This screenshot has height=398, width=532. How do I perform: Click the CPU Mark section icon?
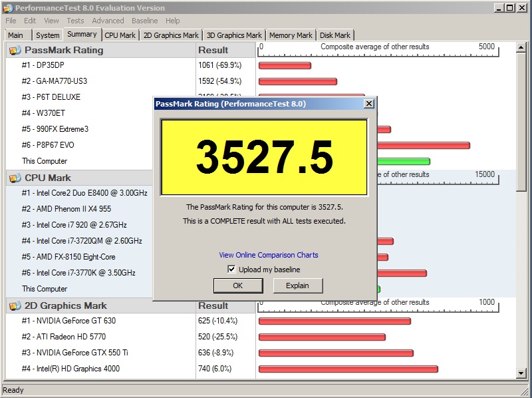tap(15, 178)
